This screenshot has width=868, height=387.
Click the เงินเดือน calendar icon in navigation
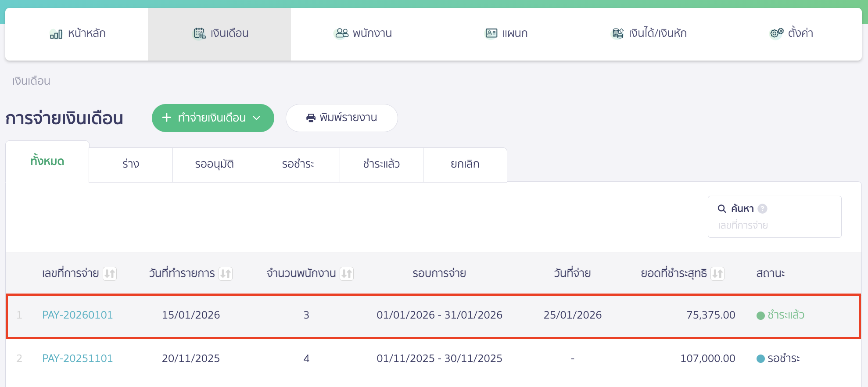[x=200, y=33]
